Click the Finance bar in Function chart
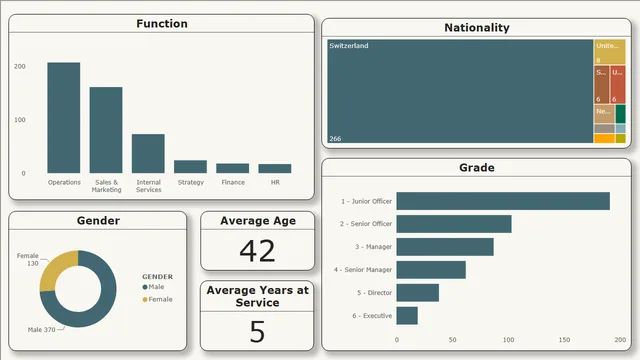Viewport: 640px width, 360px height. 233,168
